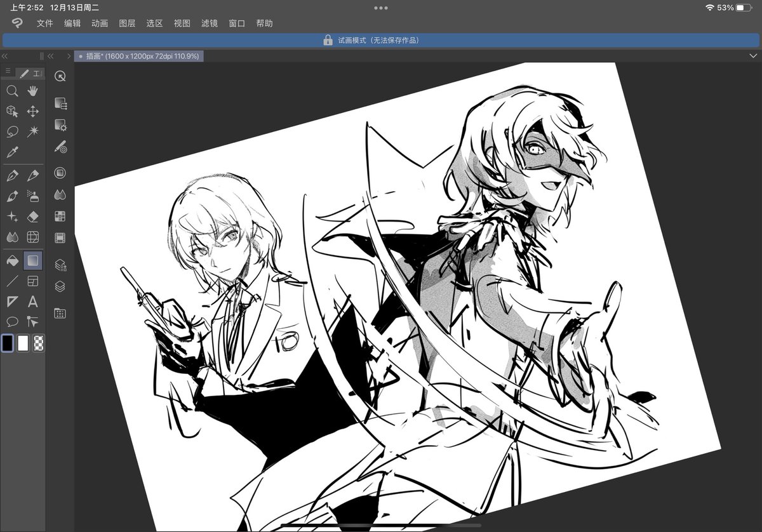Collapse the tool palette with double-left chevron

[x=4, y=56]
